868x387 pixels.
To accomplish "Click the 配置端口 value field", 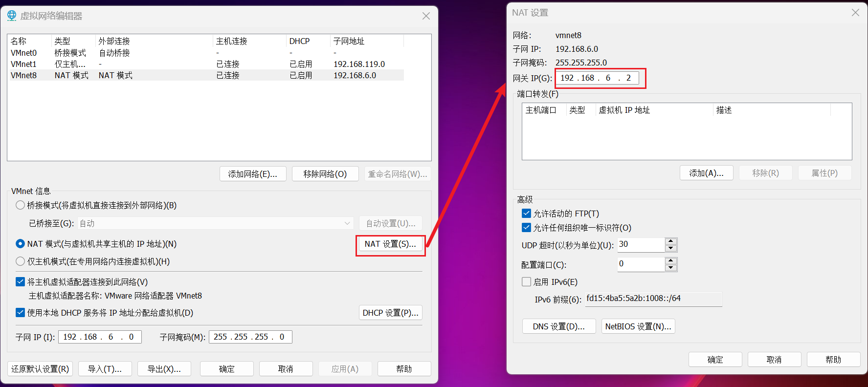I will click(x=642, y=264).
